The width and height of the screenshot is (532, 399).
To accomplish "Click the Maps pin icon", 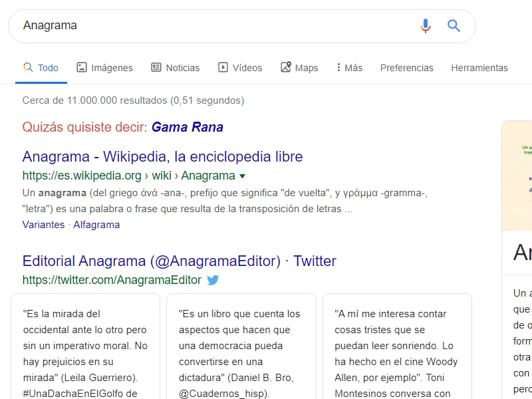I will click(x=286, y=67).
